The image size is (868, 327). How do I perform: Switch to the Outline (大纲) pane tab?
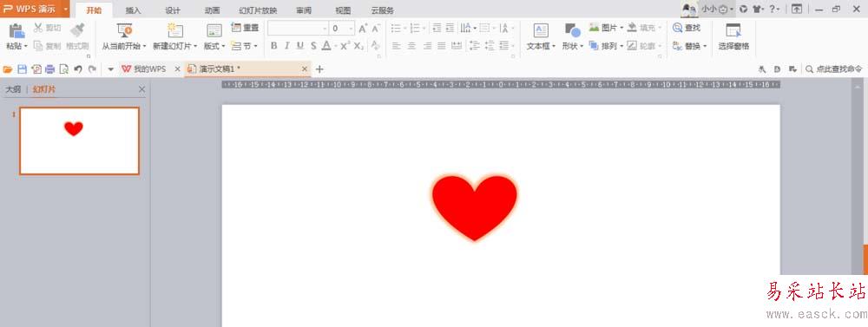(13, 89)
